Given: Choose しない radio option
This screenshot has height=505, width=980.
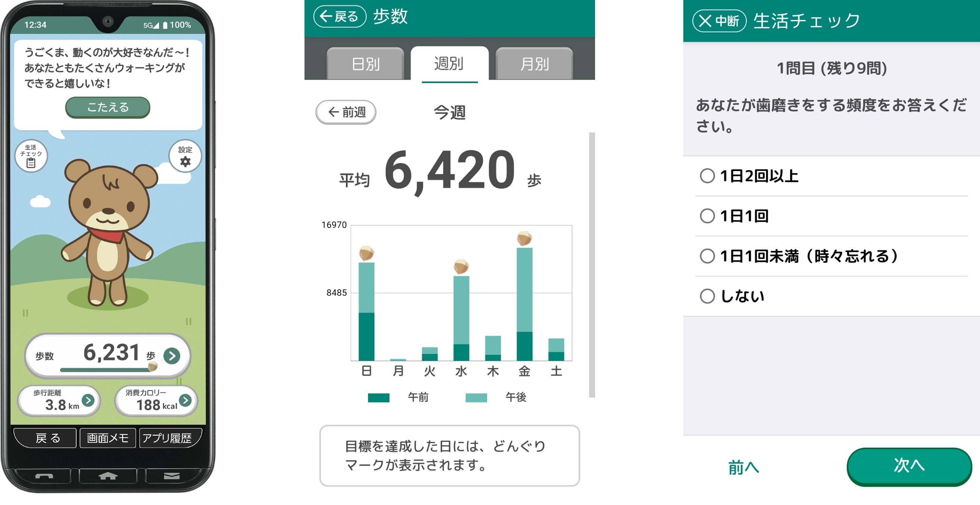Looking at the screenshot, I should (x=707, y=296).
